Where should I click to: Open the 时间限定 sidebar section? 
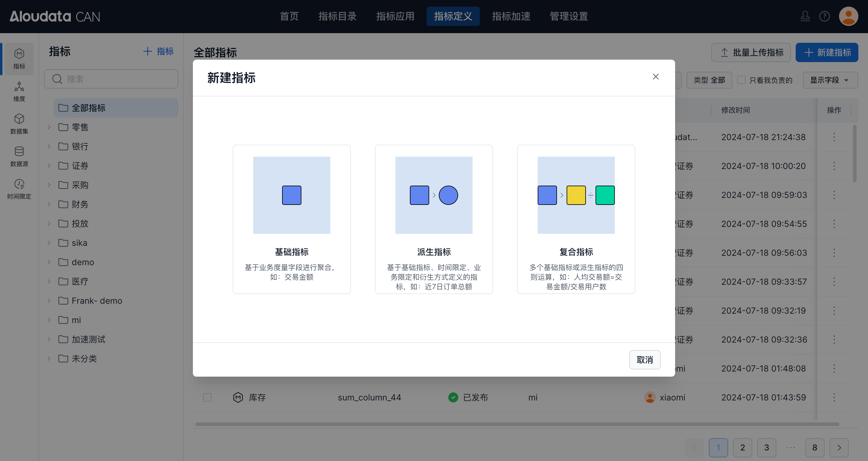[x=19, y=189]
